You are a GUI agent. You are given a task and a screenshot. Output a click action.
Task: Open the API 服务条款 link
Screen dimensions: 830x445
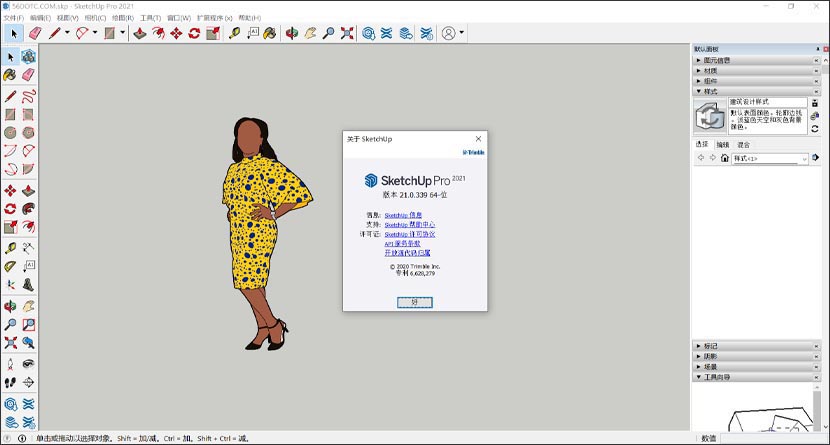pos(402,244)
